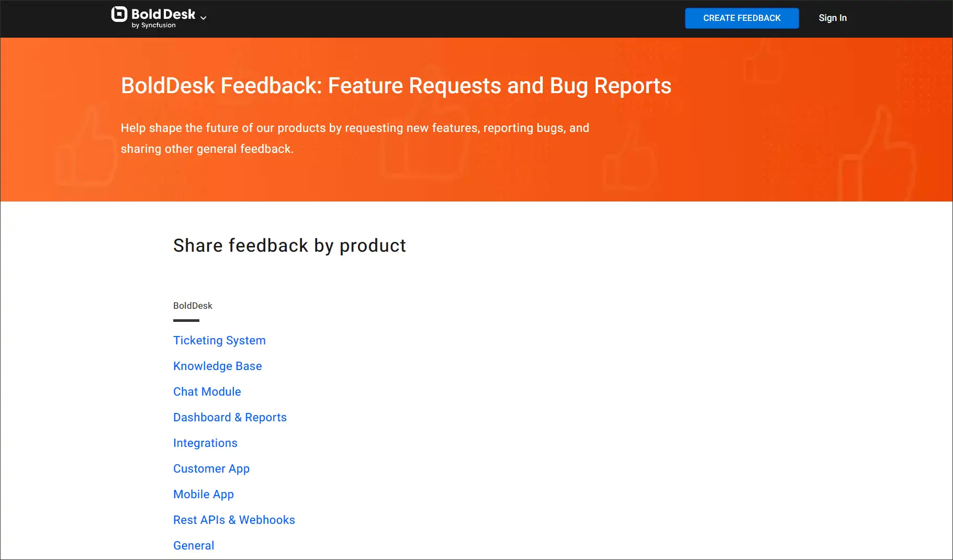Expand the BoldDesk product dropdown chevron

204,18
